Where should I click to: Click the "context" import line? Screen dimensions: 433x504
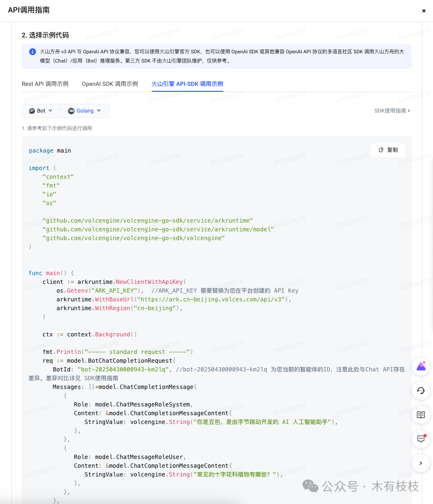point(58,177)
